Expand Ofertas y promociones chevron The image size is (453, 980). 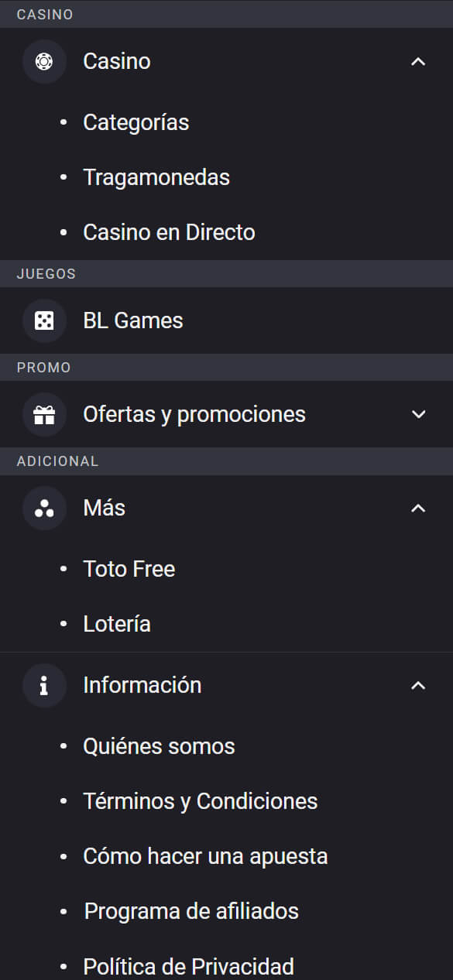(418, 414)
